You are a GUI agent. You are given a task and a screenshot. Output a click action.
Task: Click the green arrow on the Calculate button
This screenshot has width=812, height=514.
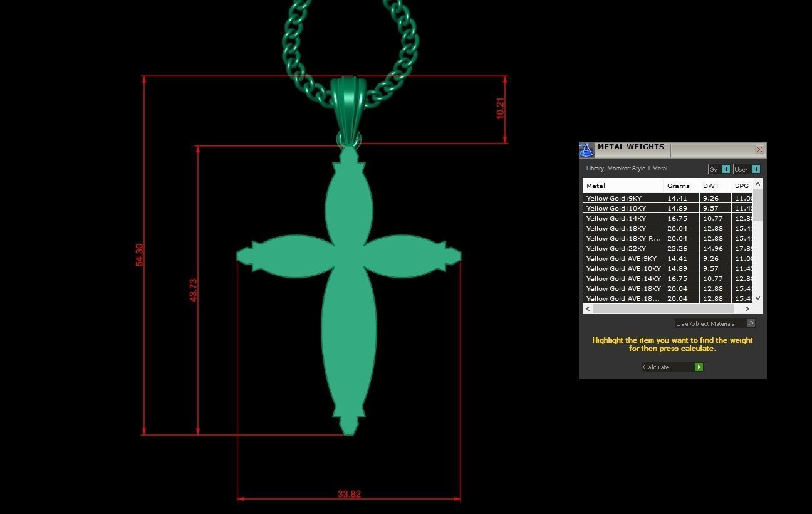[699, 367]
